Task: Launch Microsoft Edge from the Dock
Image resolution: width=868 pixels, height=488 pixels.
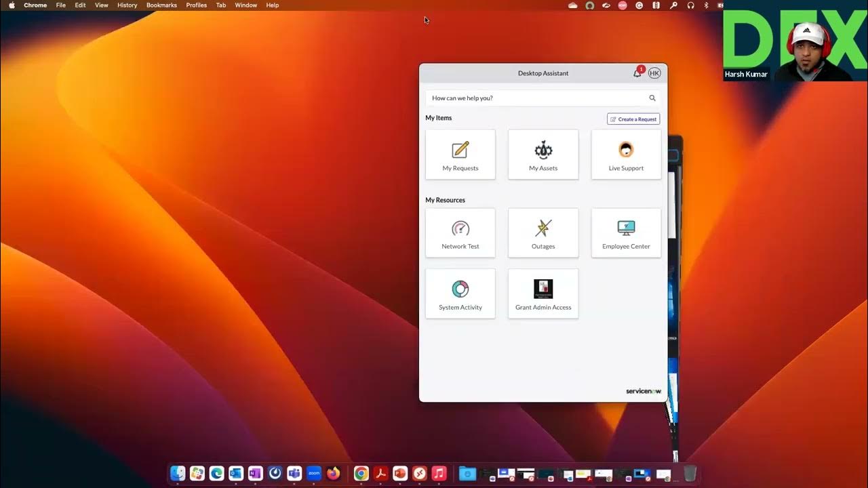Action: click(x=217, y=473)
